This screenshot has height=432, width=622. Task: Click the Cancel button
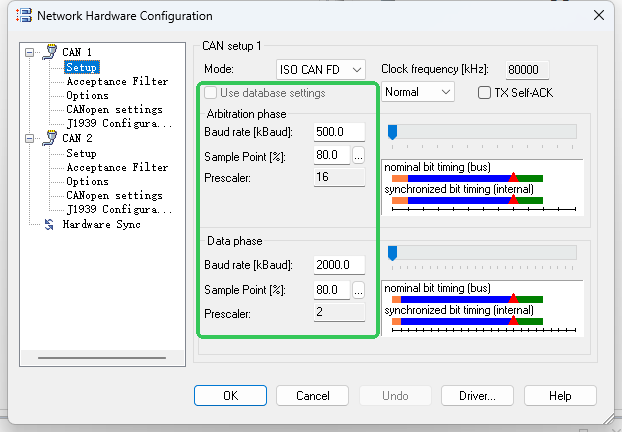click(x=313, y=396)
